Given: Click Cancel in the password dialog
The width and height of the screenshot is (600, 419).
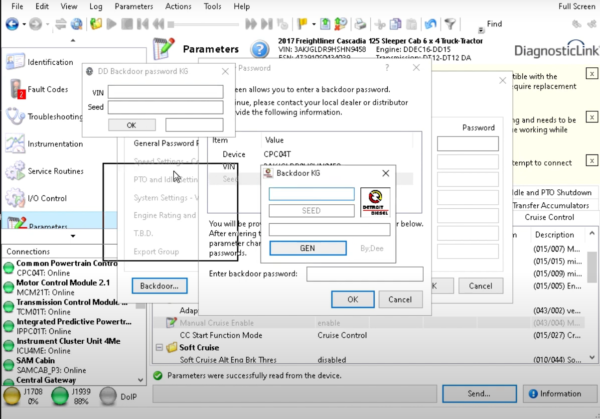Looking at the screenshot, I should click(396, 299).
